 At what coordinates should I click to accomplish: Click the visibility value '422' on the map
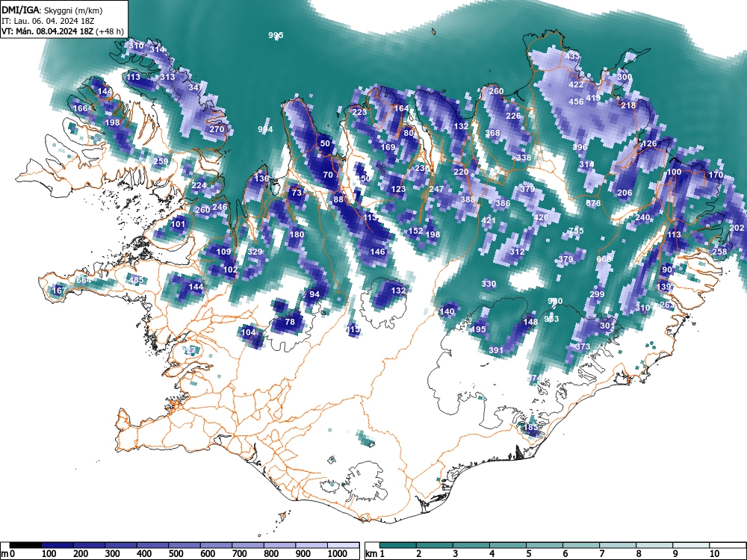tap(576, 85)
